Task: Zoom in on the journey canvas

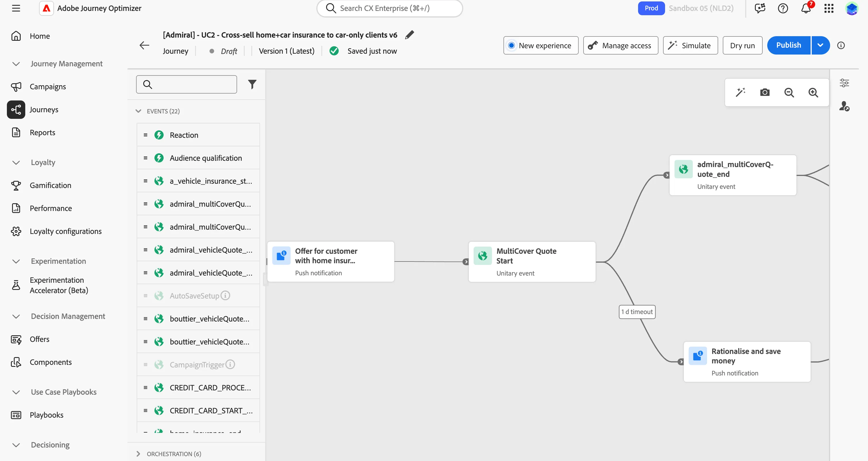Action: [x=813, y=92]
